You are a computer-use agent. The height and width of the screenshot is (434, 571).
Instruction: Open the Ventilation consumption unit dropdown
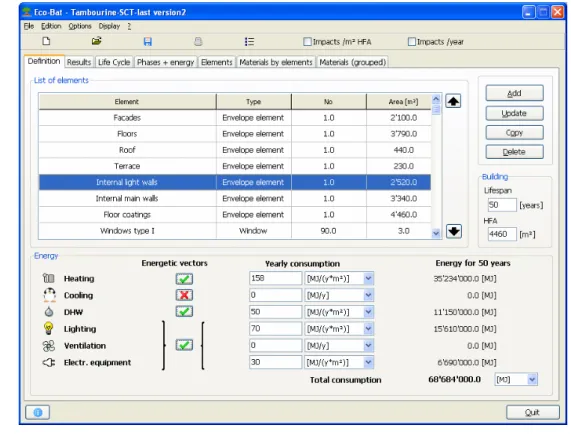pyautogui.click(x=368, y=345)
